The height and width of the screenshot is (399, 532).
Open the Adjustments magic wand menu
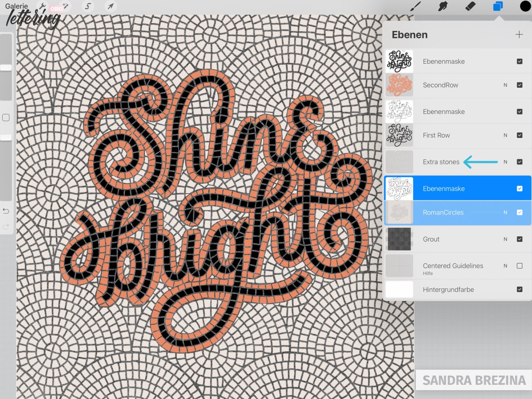coord(65,6)
